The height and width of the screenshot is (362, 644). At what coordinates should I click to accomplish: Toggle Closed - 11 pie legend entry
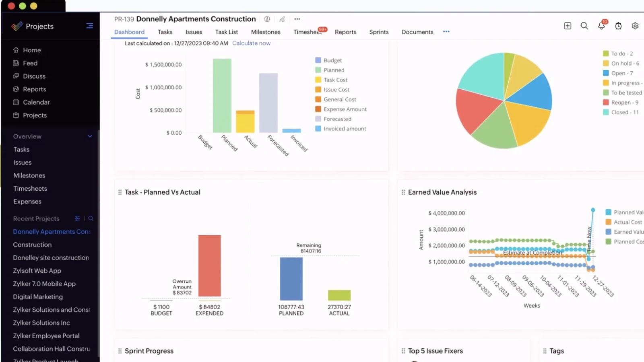(621, 112)
